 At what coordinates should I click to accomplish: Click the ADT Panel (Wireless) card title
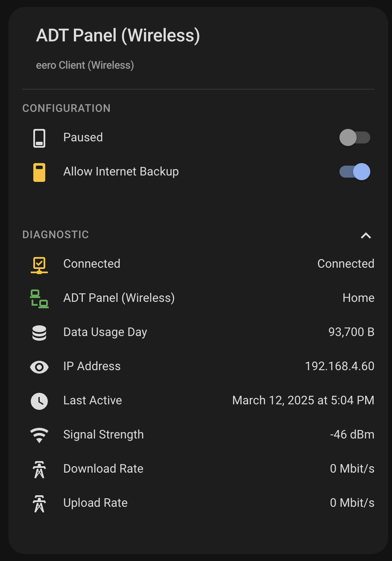point(118,35)
